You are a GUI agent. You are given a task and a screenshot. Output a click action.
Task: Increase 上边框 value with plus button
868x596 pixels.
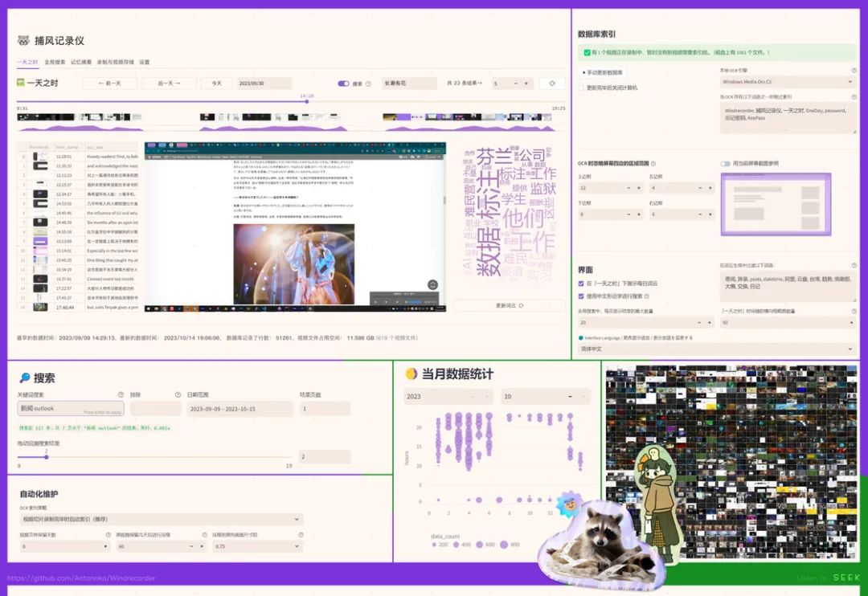point(639,188)
